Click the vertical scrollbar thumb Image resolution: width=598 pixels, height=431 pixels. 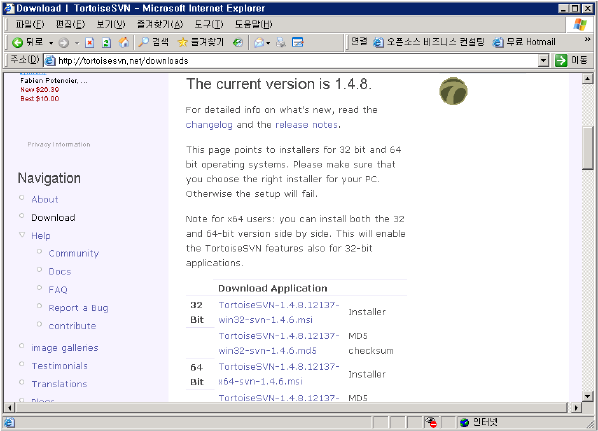(x=587, y=148)
